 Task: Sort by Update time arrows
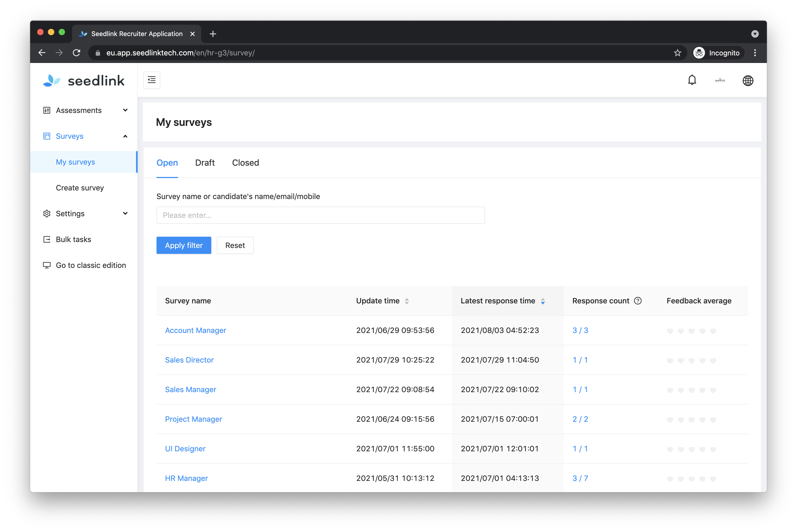coord(407,301)
